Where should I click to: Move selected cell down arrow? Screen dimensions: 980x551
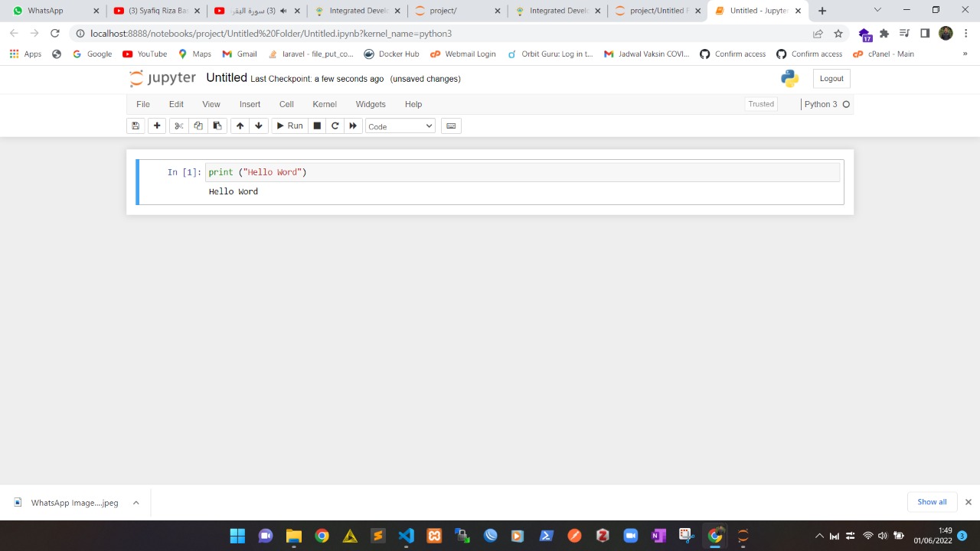point(259,126)
